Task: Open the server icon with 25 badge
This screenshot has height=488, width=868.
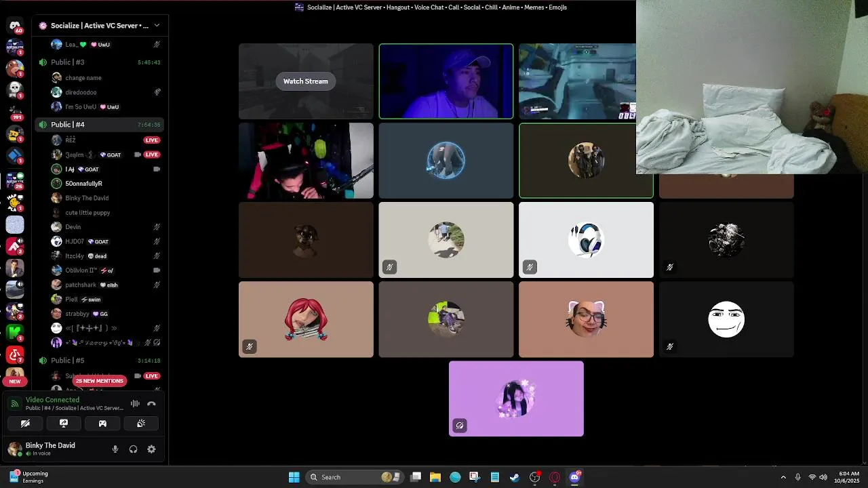Action: pyautogui.click(x=15, y=180)
